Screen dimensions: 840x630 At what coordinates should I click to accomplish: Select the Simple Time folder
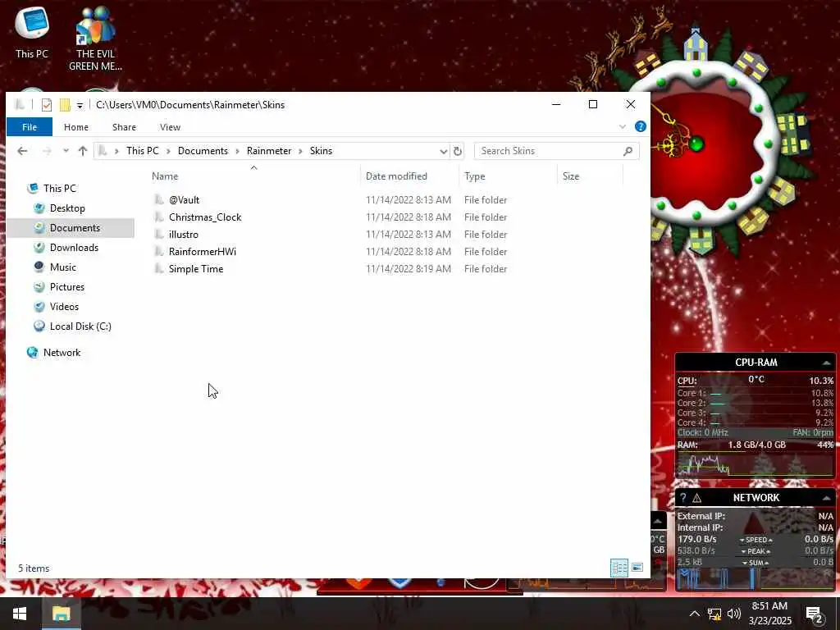tap(195, 269)
